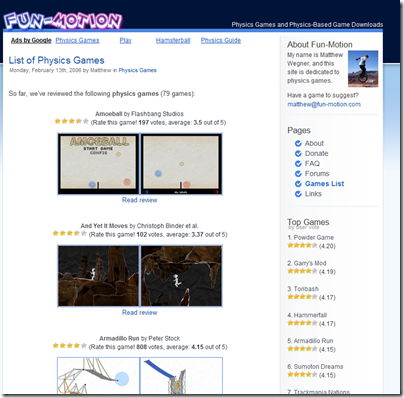Click Sumotori Dreams star rating
Screen dimensions: 404x398
tap(302, 374)
